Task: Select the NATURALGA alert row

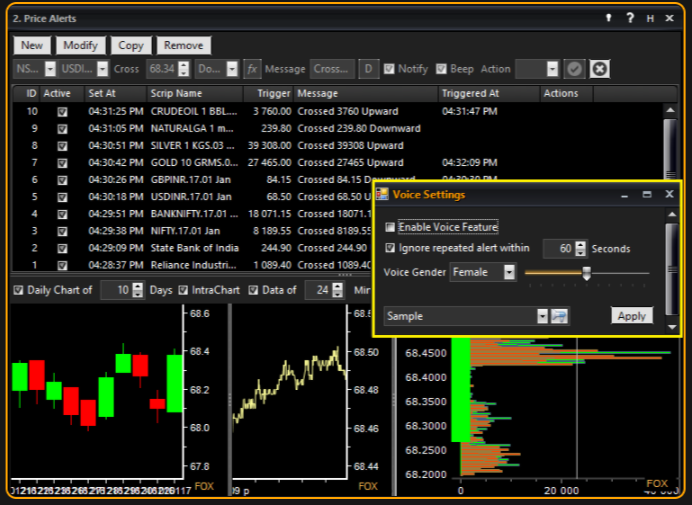Action: [338, 128]
